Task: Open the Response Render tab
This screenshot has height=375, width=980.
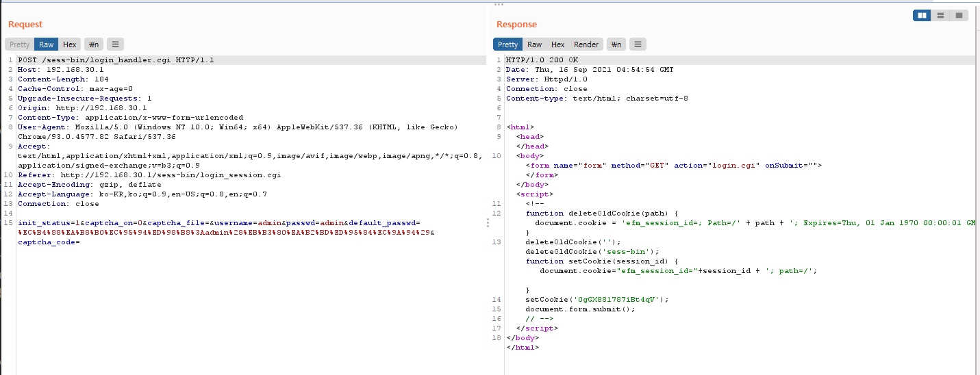Action: 586,44
